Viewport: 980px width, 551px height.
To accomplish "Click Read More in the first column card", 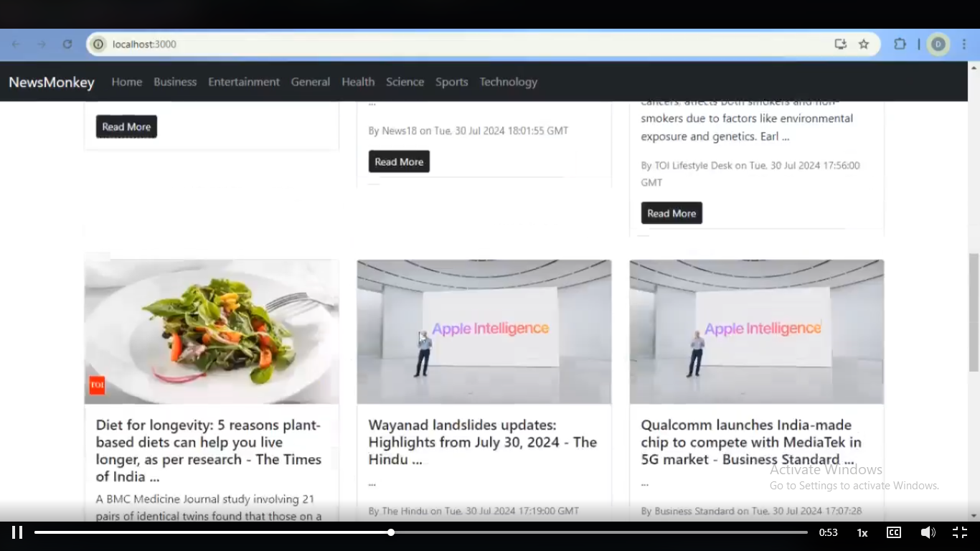I will pyautogui.click(x=126, y=127).
